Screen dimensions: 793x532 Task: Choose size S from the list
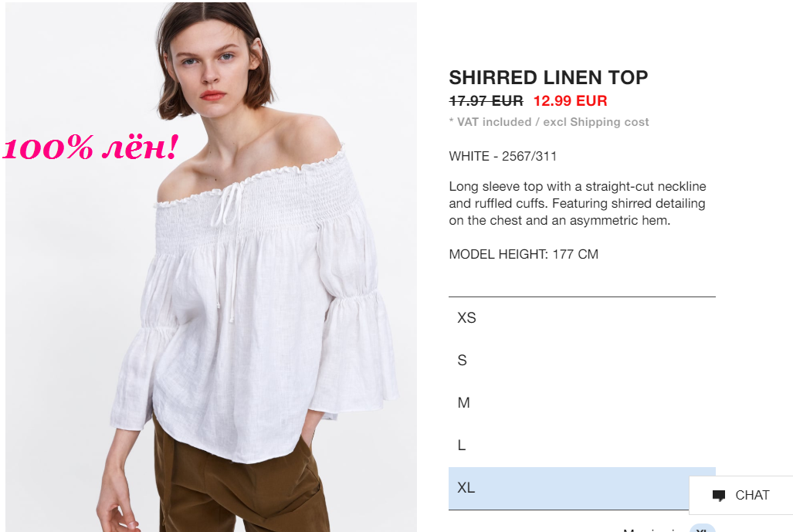point(581,360)
